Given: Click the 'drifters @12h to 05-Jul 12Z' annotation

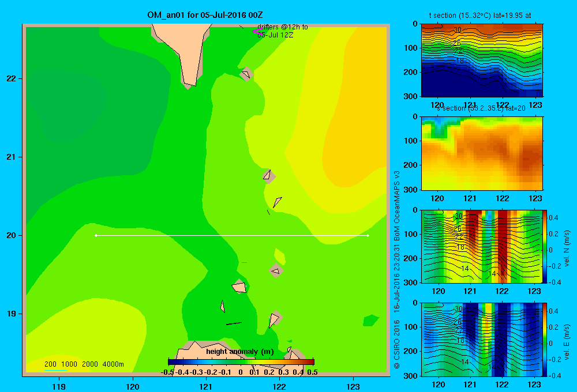Looking at the screenshot, I should (283, 31).
